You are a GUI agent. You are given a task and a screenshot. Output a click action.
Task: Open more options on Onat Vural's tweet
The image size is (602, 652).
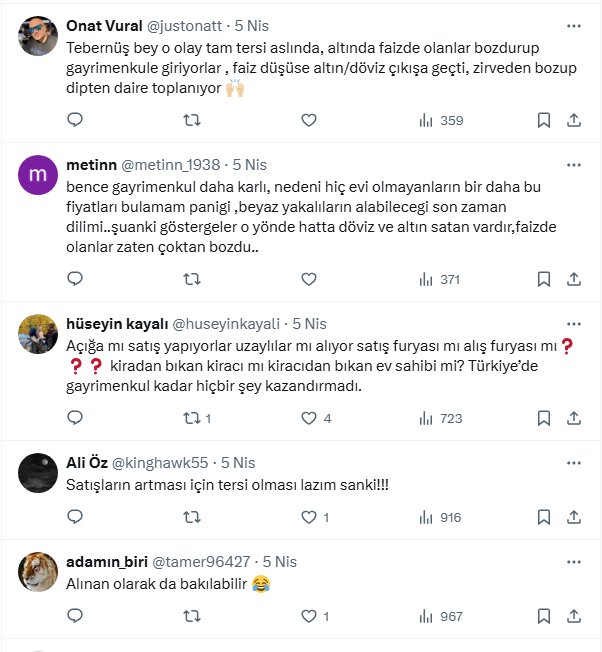click(573, 25)
